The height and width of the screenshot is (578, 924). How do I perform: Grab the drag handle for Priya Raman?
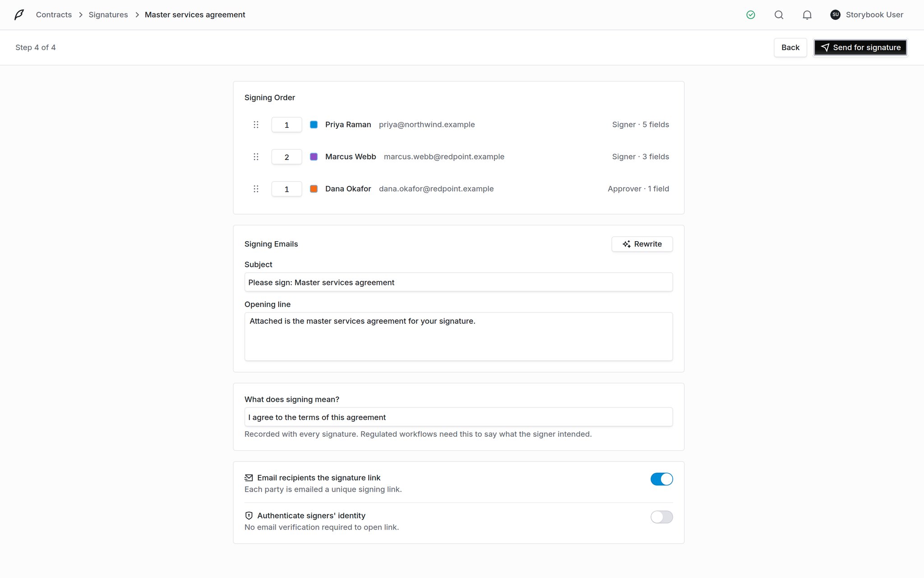pyautogui.click(x=256, y=125)
